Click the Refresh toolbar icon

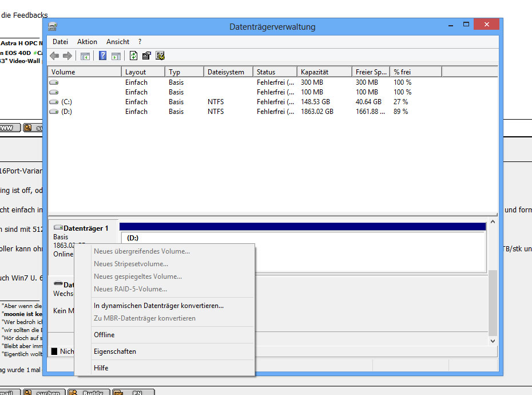[133, 56]
